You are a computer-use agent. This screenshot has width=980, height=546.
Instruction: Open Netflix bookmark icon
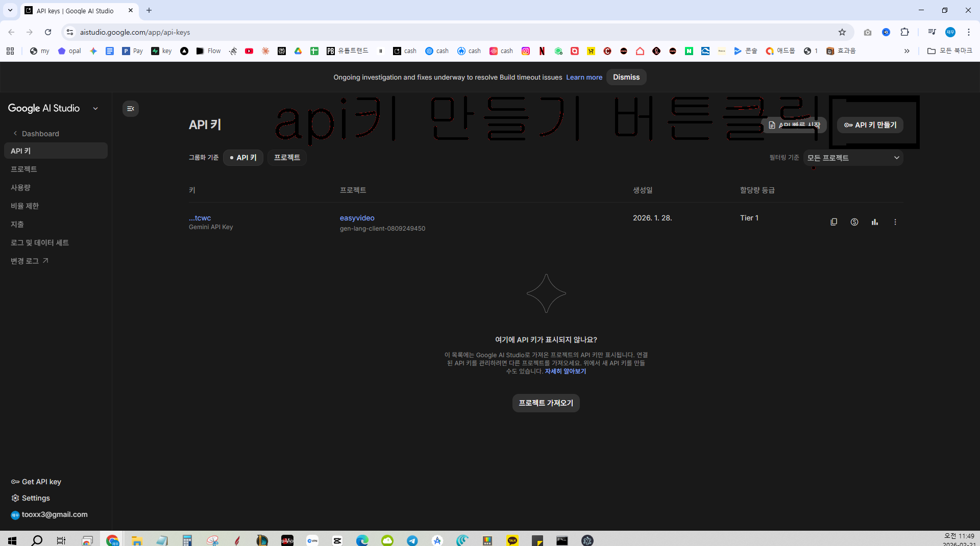(x=542, y=51)
